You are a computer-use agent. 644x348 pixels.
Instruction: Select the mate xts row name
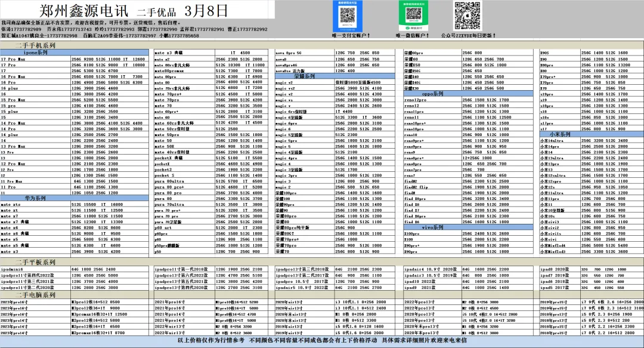point(11,204)
